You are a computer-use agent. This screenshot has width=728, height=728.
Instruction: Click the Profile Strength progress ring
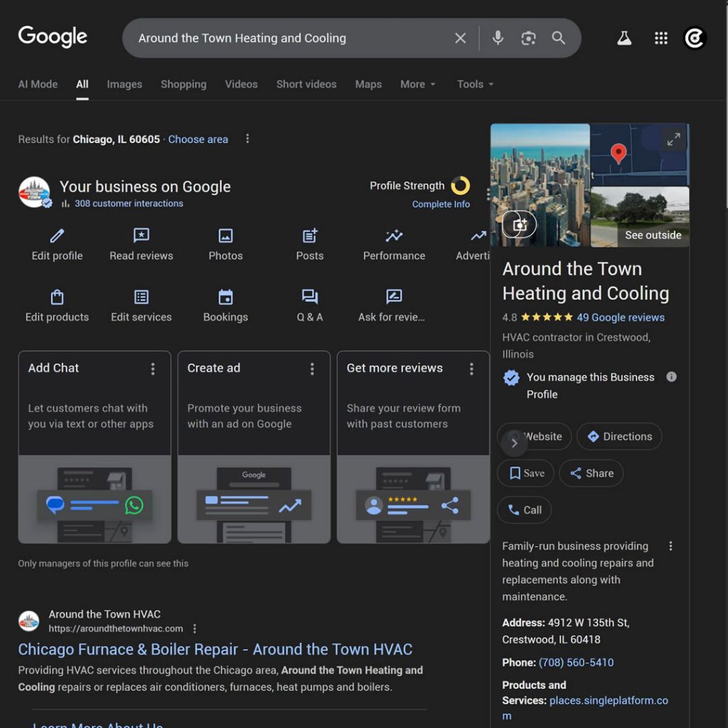(461, 186)
